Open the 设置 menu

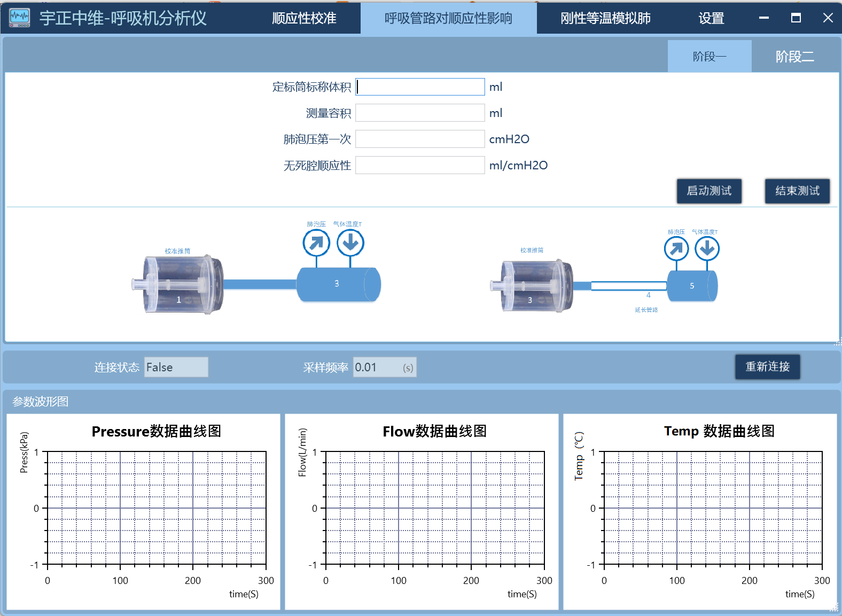click(711, 18)
